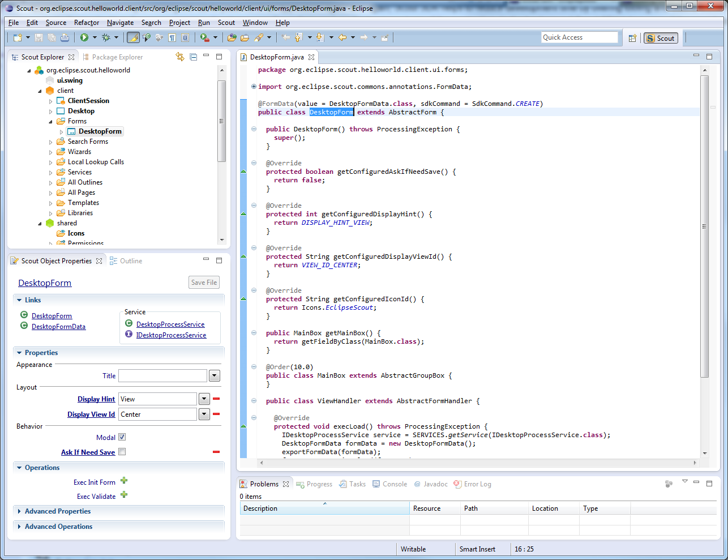Click the Display Hint property link
The height and width of the screenshot is (560, 728).
pos(96,399)
